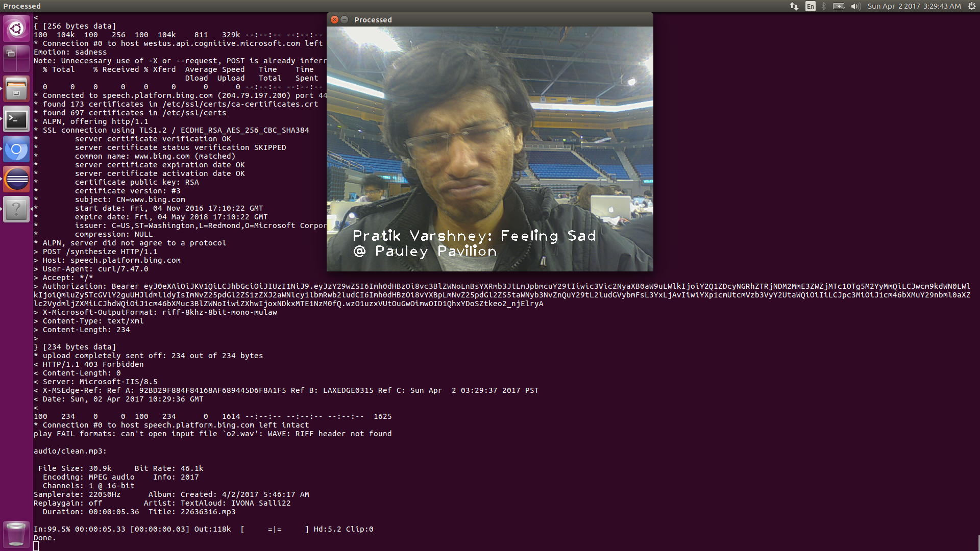The height and width of the screenshot is (551, 980).
Task: Launch Eclipse IDE from the dock
Action: point(16,180)
